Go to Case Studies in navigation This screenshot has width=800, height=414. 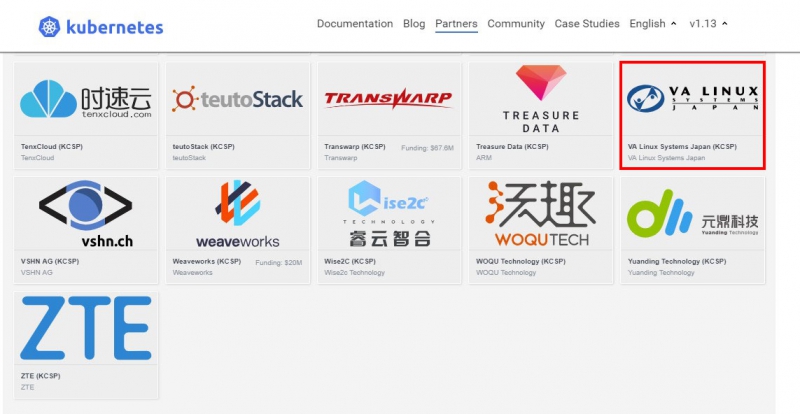click(x=587, y=23)
